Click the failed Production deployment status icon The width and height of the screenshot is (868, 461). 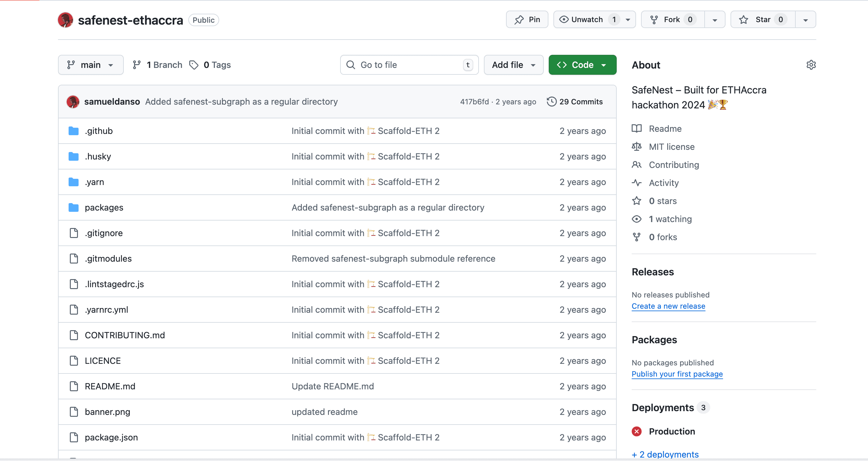tap(637, 431)
